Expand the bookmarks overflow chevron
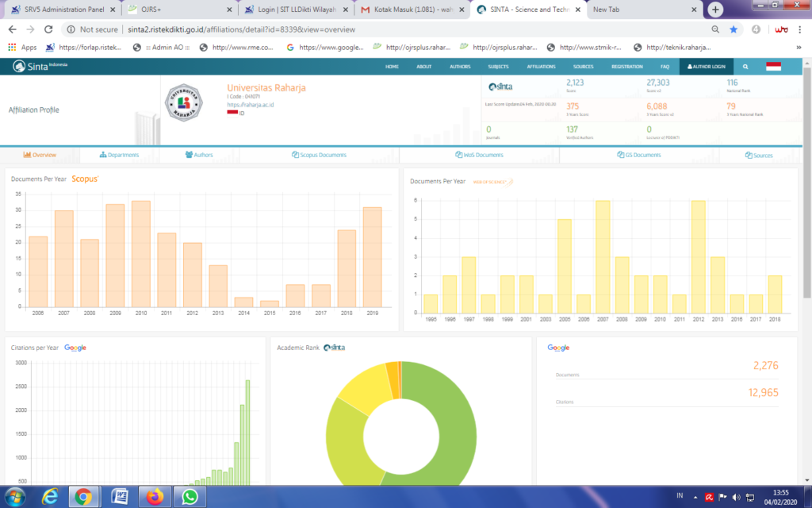812x508 pixels. point(799,47)
